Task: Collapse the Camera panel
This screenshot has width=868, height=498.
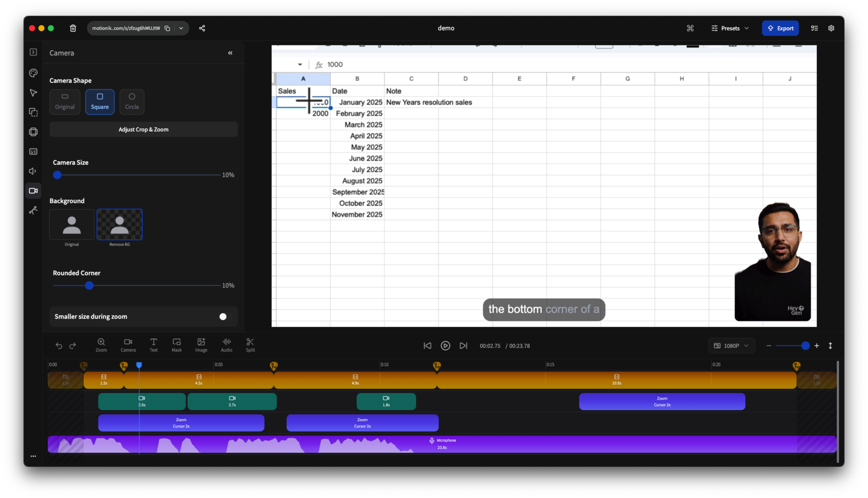Action: click(230, 53)
